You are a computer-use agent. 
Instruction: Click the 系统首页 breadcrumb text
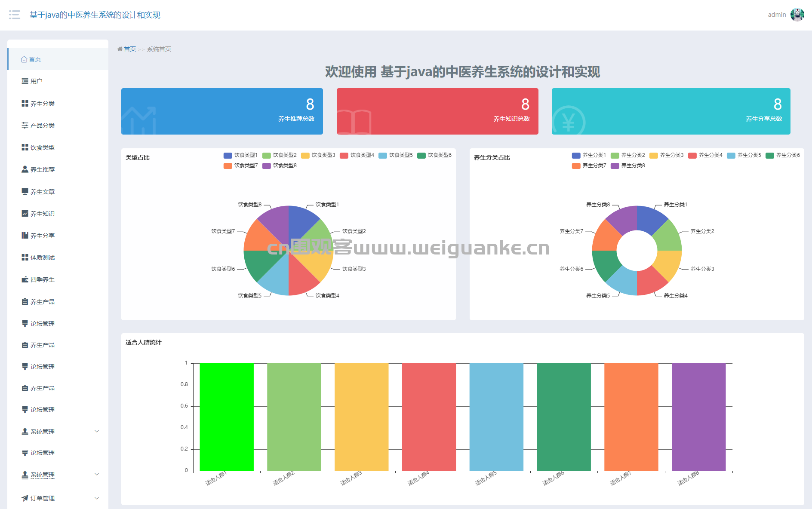tap(159, 49)
